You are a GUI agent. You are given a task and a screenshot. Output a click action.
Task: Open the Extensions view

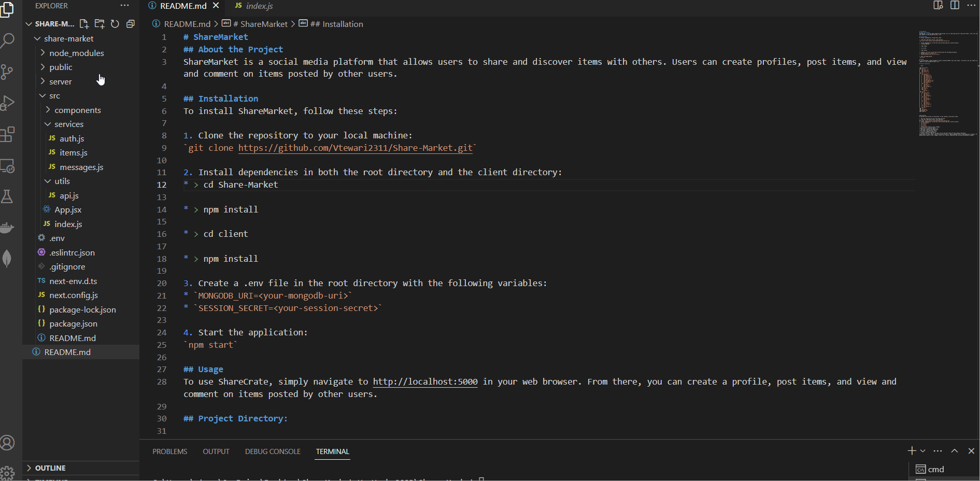7,134
